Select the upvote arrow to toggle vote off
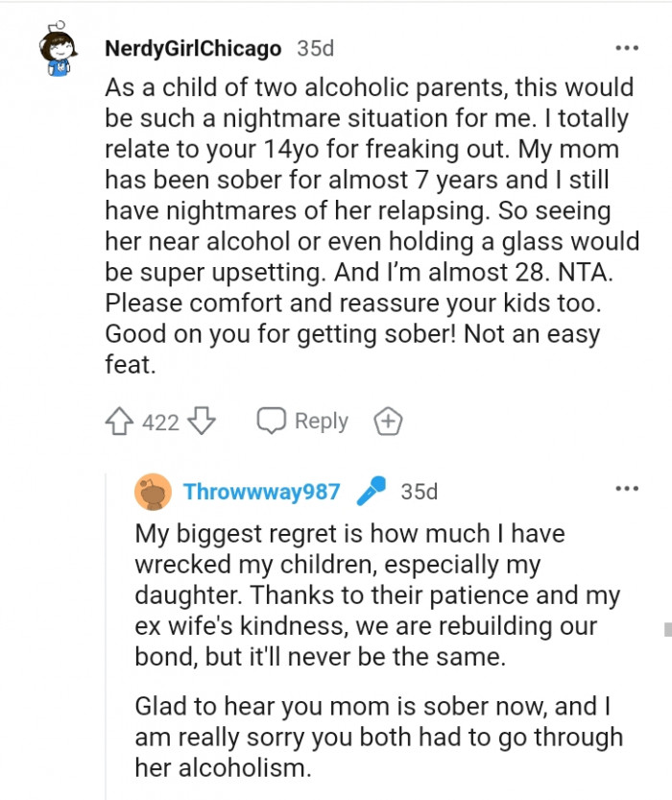Screen dimensions: 672x800 click(120, 421)
